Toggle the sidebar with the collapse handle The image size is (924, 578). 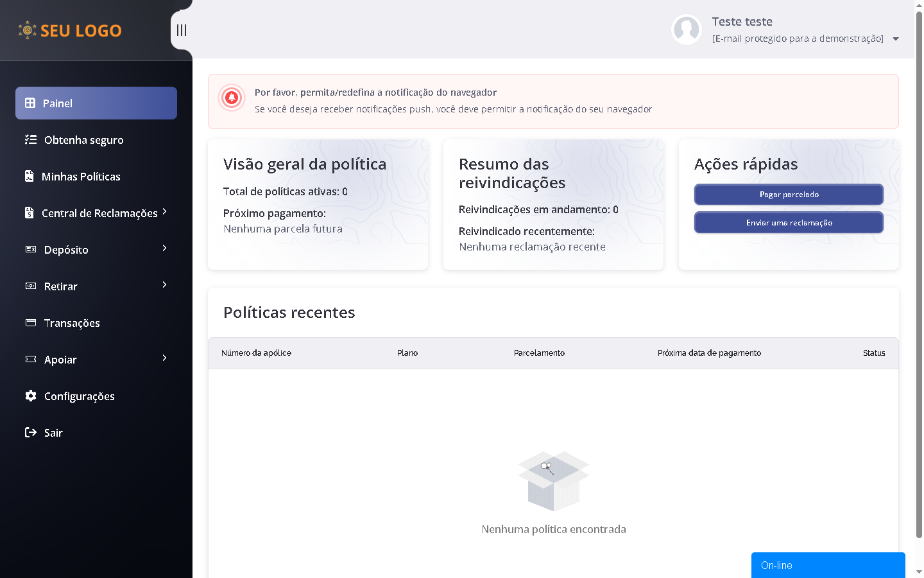click(182, 30)
